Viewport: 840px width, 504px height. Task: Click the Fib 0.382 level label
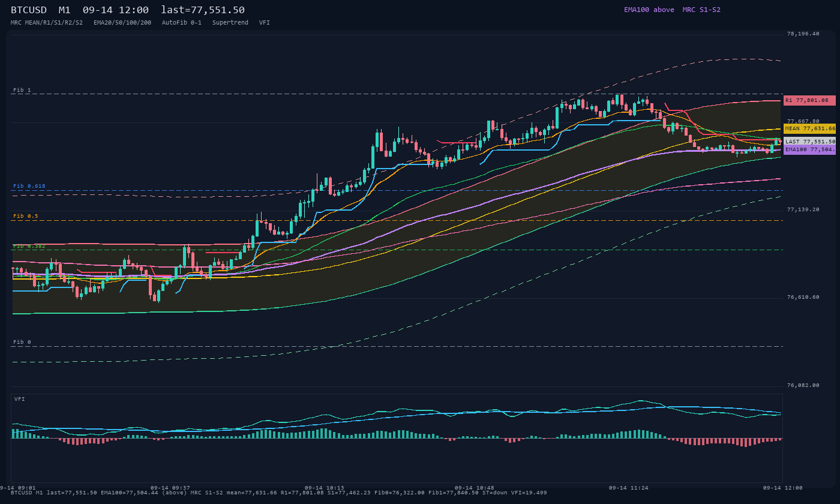pos(29,246)
